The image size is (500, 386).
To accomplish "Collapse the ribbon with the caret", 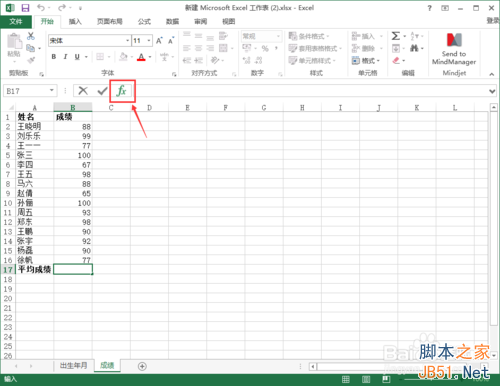I will click(x=492, y=74).
